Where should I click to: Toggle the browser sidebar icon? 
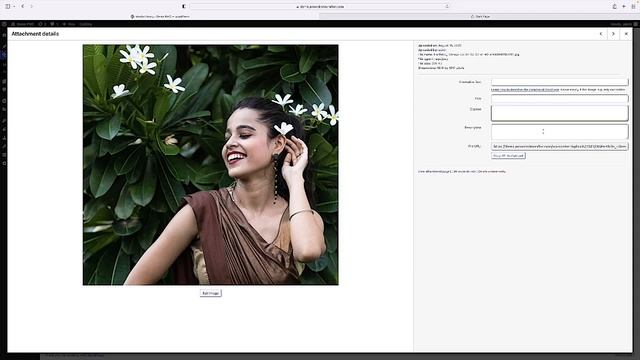[x=8, y=6]
